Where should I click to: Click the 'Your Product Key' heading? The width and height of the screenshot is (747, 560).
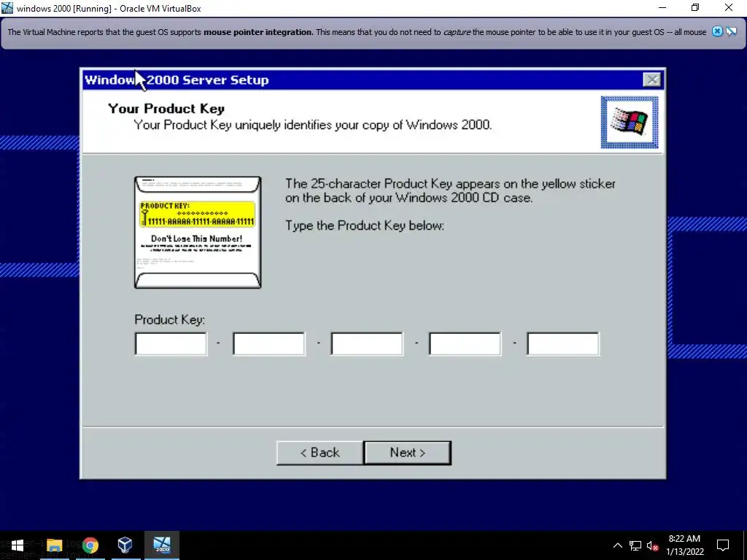pos(166,109)
